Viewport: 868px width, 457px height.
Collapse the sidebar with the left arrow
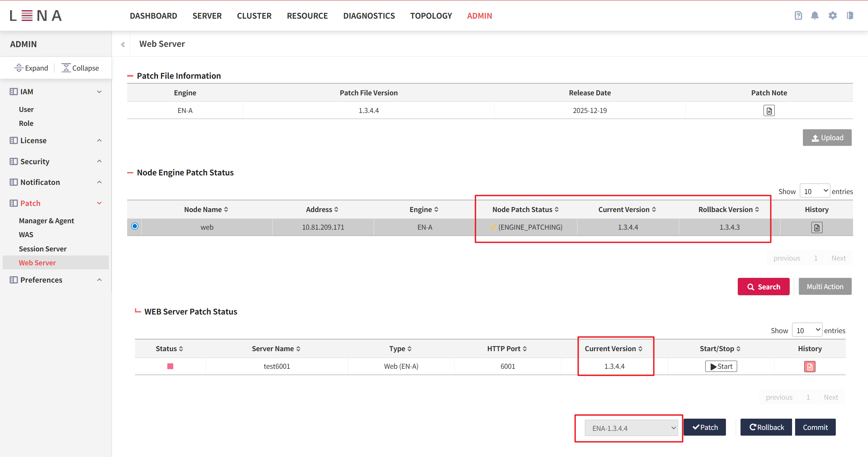(x=123, y=44)
